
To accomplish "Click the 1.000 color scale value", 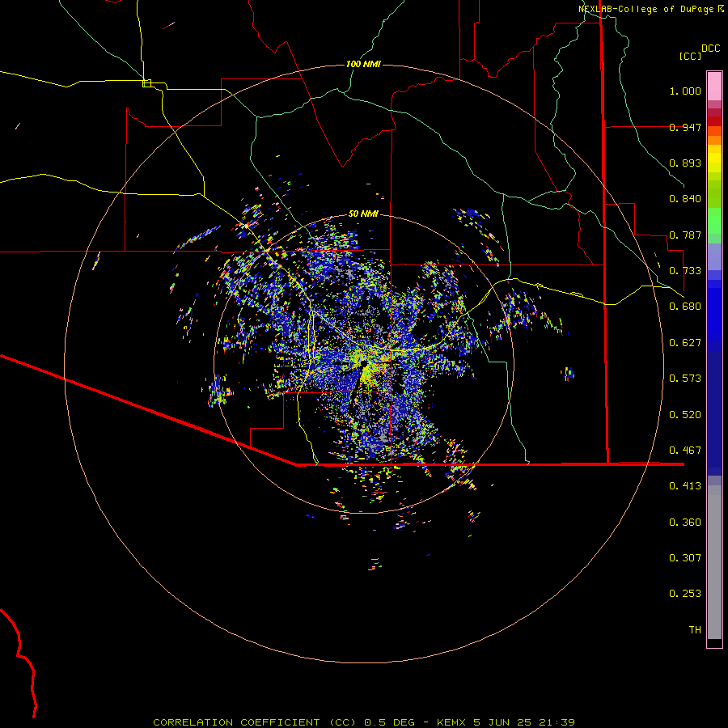I will tap(685, 91).
